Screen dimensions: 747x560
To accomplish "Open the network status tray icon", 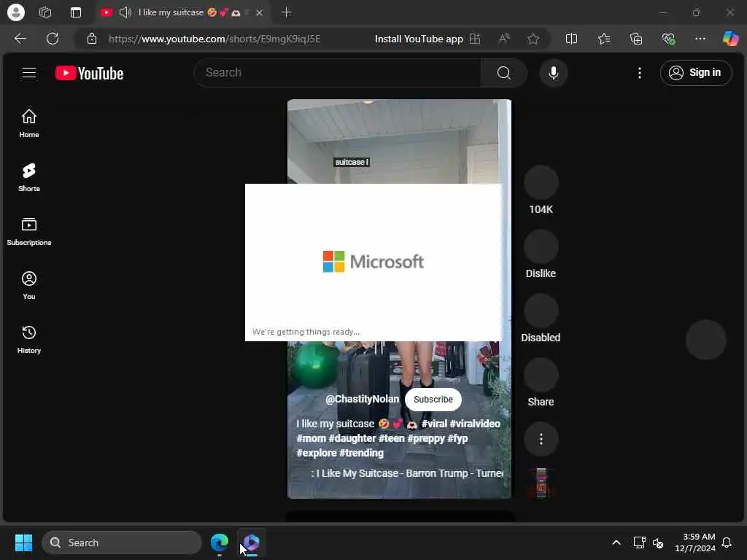I will point(639,542).
